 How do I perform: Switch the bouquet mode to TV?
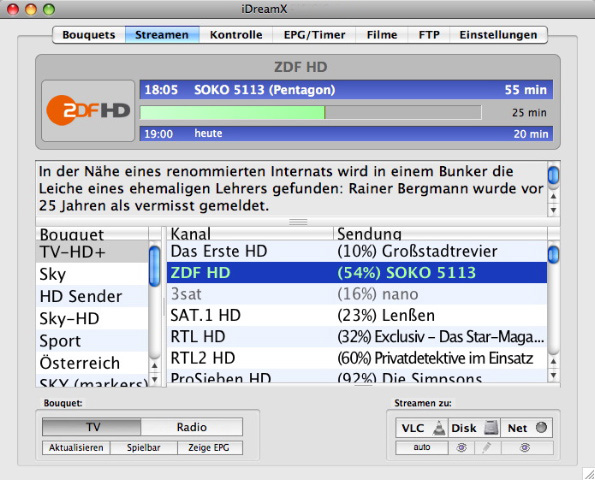pyautogui.click(x=92, y=427)
